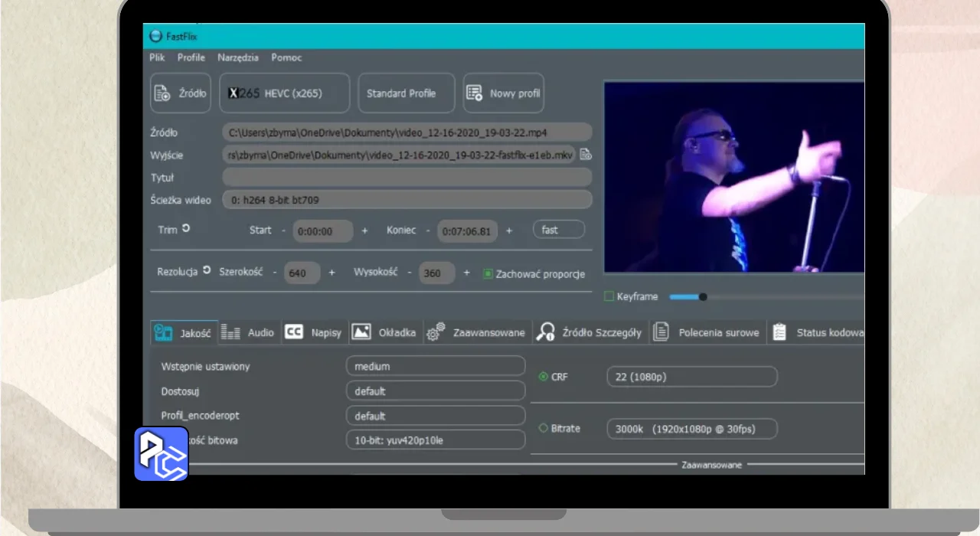980x536 pixels.
Task: Increase Szerokość with the plus button
Action: point(332,273)
